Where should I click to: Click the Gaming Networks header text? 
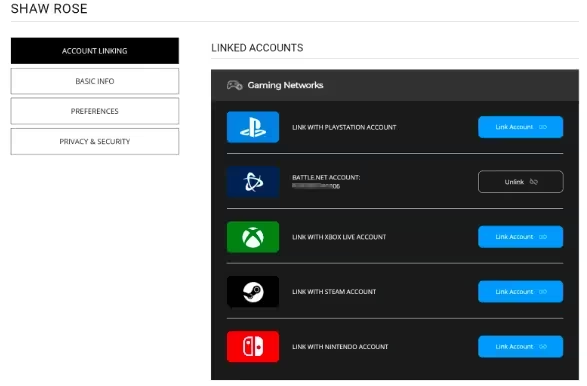[285, 85]
